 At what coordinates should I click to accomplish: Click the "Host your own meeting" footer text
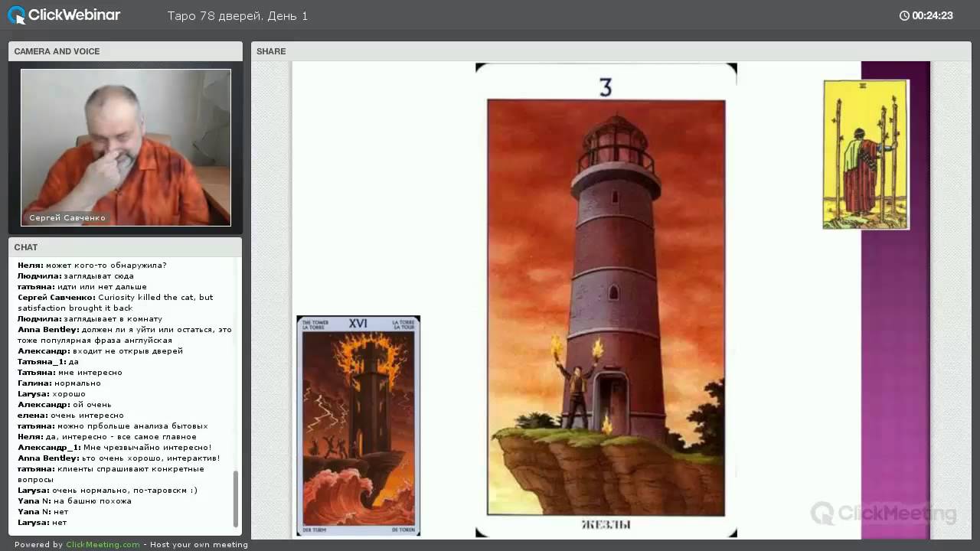pos(199,545)
